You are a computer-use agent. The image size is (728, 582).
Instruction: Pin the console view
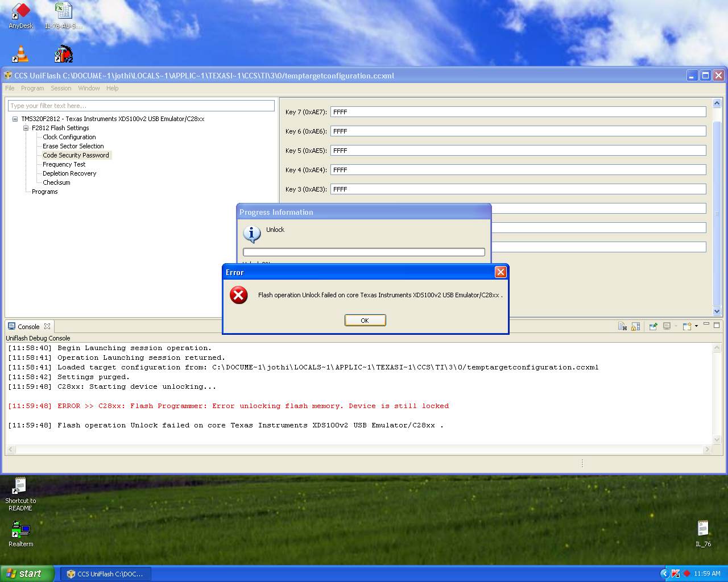(653, 326)
